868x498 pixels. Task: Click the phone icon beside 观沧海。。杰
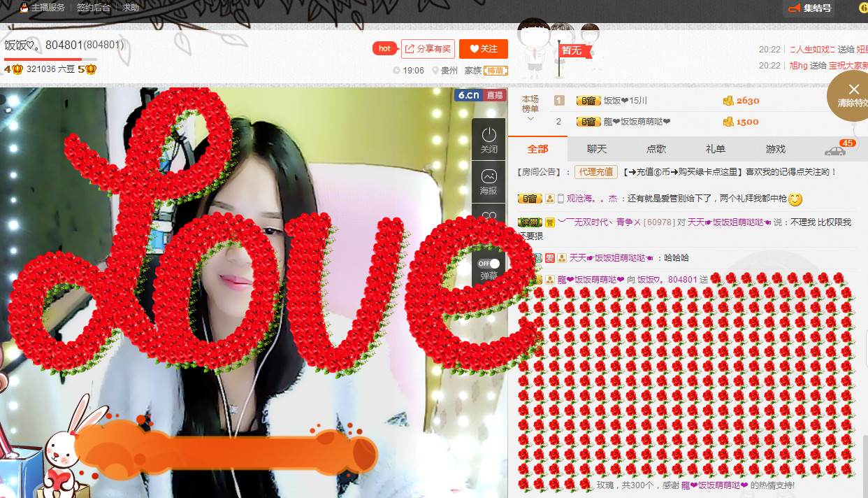click(560, 199)
